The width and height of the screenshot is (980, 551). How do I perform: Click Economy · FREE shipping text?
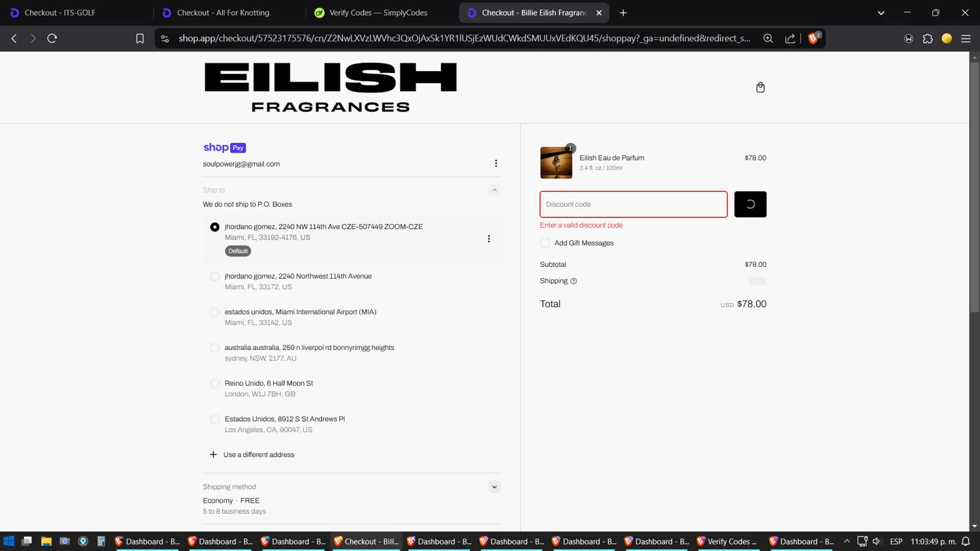pyautogui.click(x=231, y=501)
